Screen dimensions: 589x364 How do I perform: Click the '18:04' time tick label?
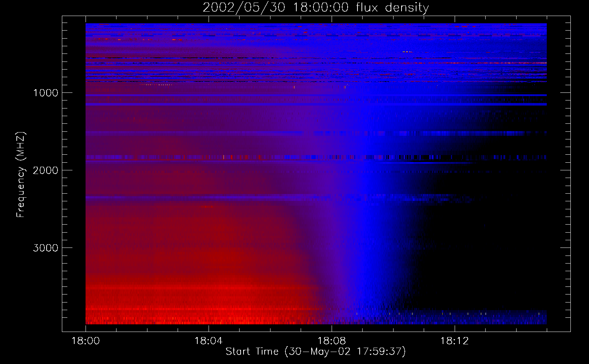click(x=209, y=341)
